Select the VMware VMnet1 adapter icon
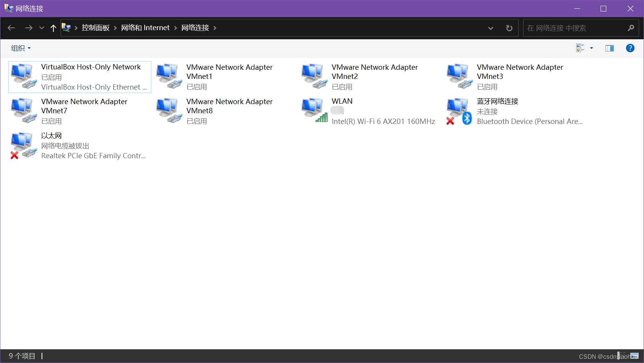Screen dimensions: 644x363 click(x=169, y=77)
